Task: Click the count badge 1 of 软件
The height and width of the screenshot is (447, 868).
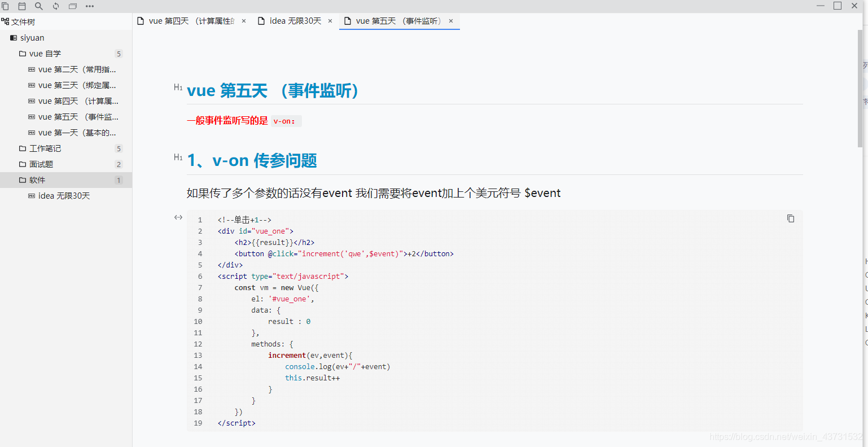Action: coord(119,180)
